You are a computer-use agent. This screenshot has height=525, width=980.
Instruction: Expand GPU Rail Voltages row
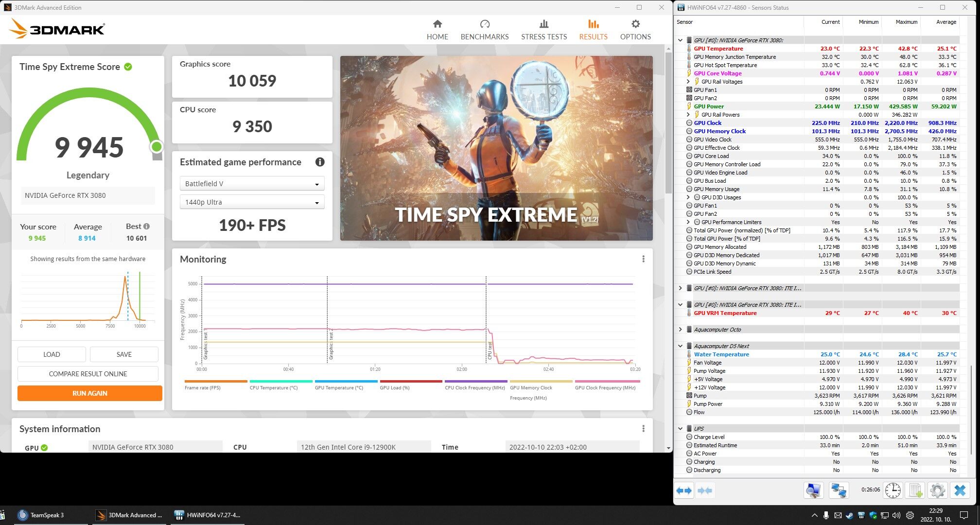pos(688,82)
